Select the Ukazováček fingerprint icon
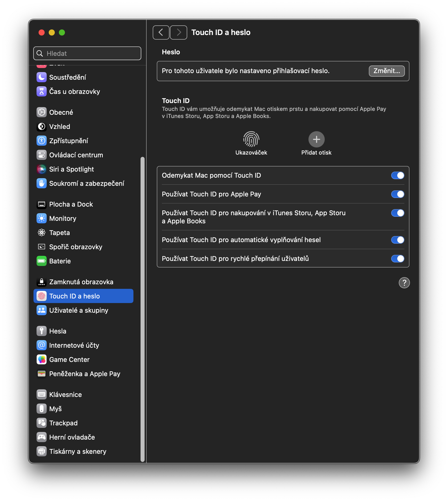The height and width of the screenshot is (501, 448). (x=251, y=139)
